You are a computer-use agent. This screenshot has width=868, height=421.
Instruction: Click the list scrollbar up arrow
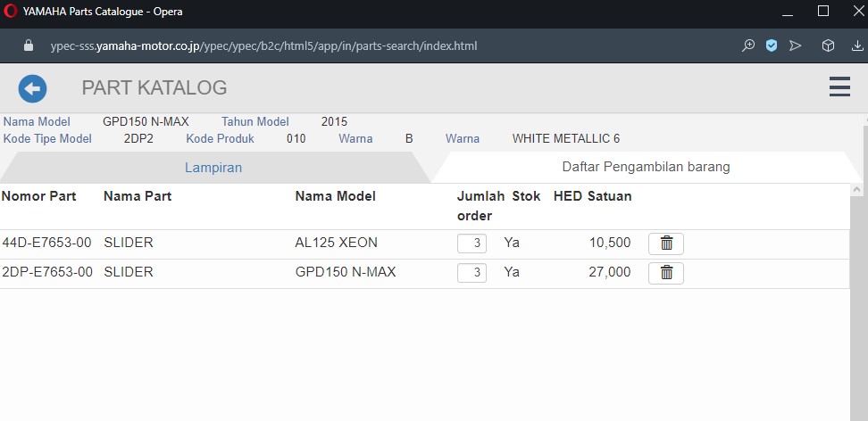pyautogui.click(x=857, y=190)
